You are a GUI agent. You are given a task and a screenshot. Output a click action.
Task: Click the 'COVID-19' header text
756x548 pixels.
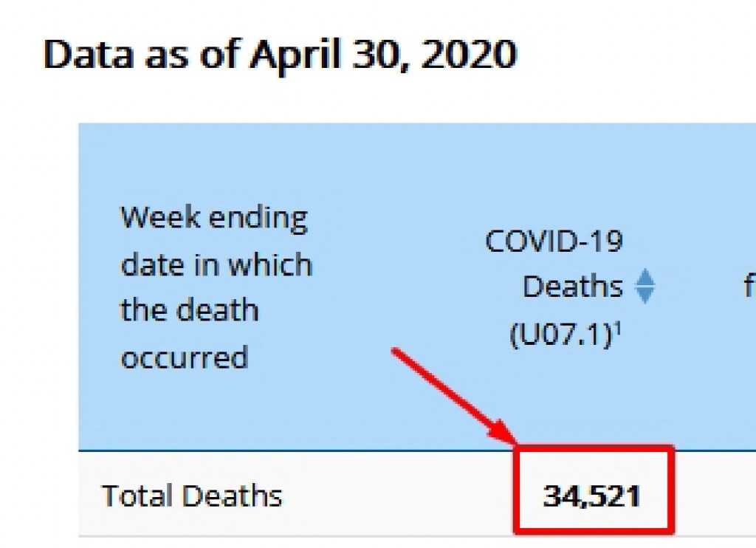click(x=554, y=242)
